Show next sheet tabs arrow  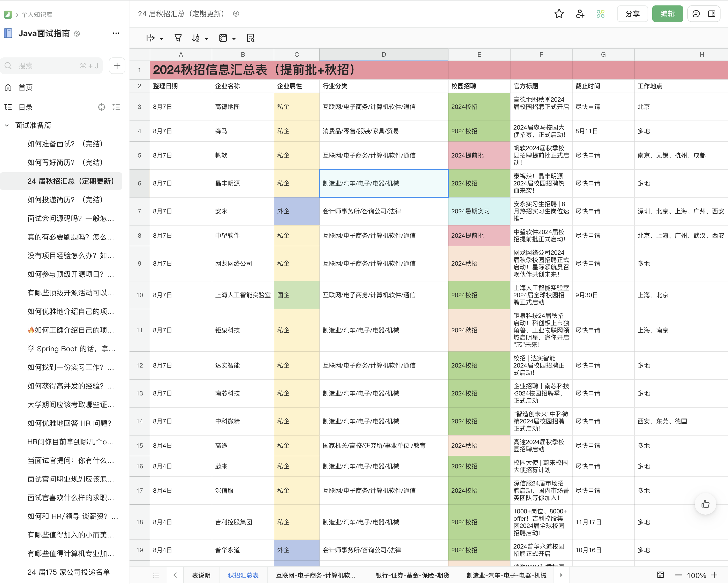561,575
